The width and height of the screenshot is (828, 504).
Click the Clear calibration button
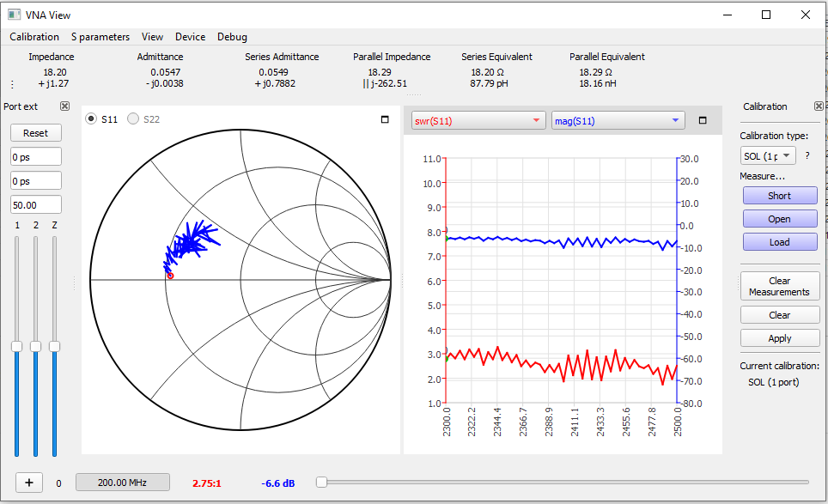coord(780,315)
